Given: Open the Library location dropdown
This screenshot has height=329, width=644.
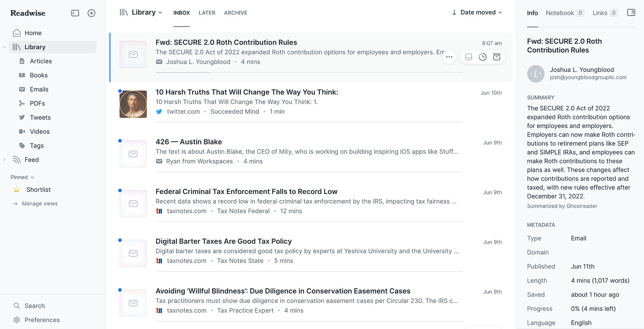Looking at the screenshot, I should coord(141,12).
